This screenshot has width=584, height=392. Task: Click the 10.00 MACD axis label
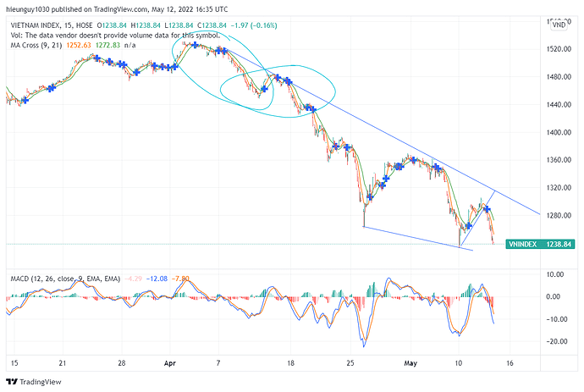click(555, 274)
